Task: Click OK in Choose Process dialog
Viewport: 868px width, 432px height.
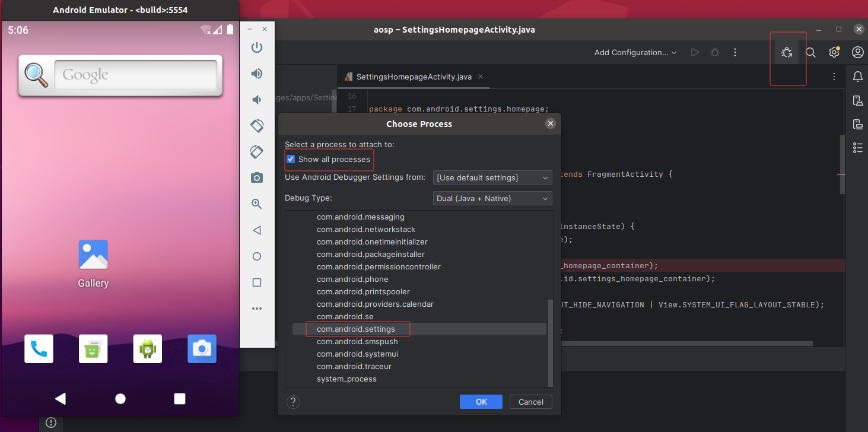Action: tap(481, 402)
